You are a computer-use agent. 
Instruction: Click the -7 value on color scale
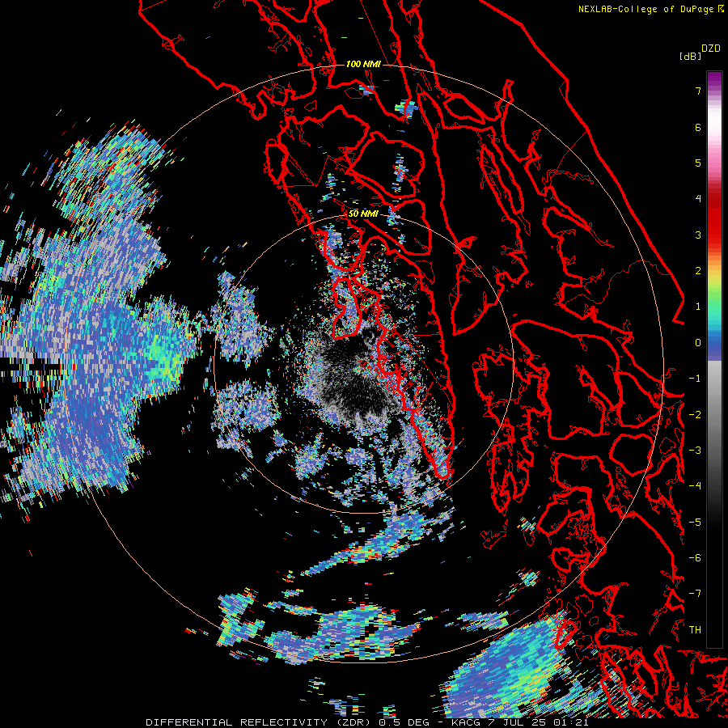click(x=695, y=594)
